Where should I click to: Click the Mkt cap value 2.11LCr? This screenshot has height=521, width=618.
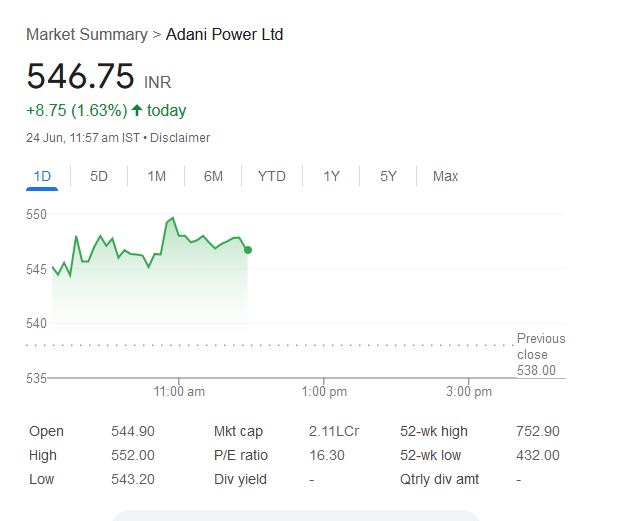click(x=334, y=432)
